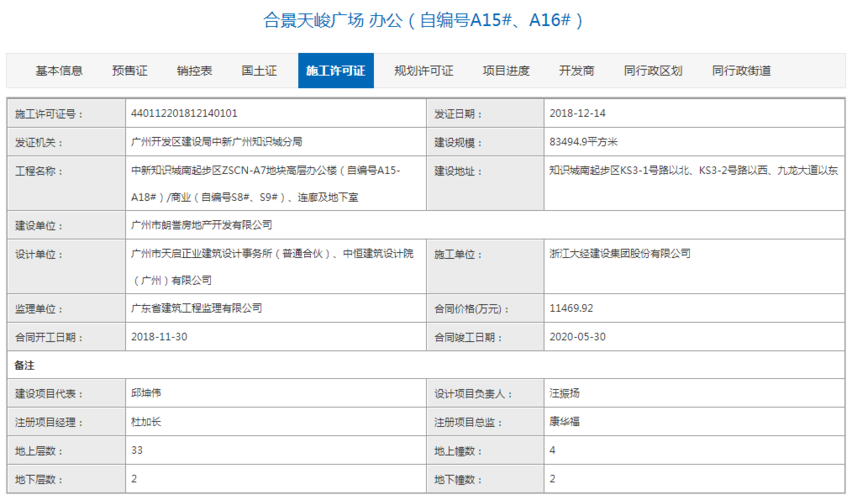Select the 销控表 tab
852x500 pixels.
click(195, 71)
